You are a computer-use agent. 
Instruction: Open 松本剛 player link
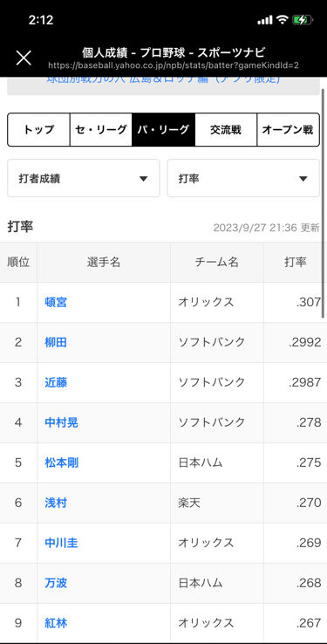[x=62, y=462]
